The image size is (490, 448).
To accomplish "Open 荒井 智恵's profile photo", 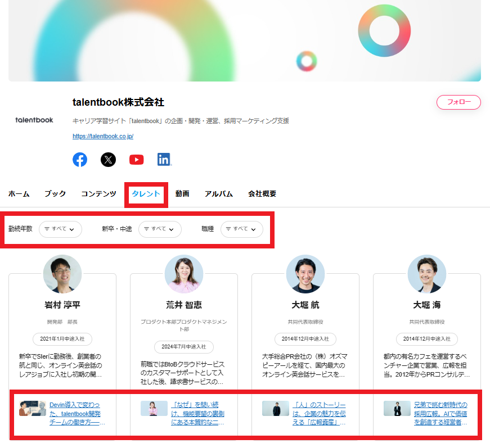I will coord(184,274).
